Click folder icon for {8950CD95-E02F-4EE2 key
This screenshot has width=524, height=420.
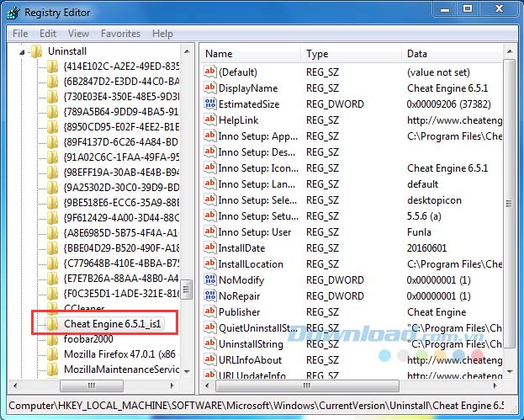[x=52, y=127]
